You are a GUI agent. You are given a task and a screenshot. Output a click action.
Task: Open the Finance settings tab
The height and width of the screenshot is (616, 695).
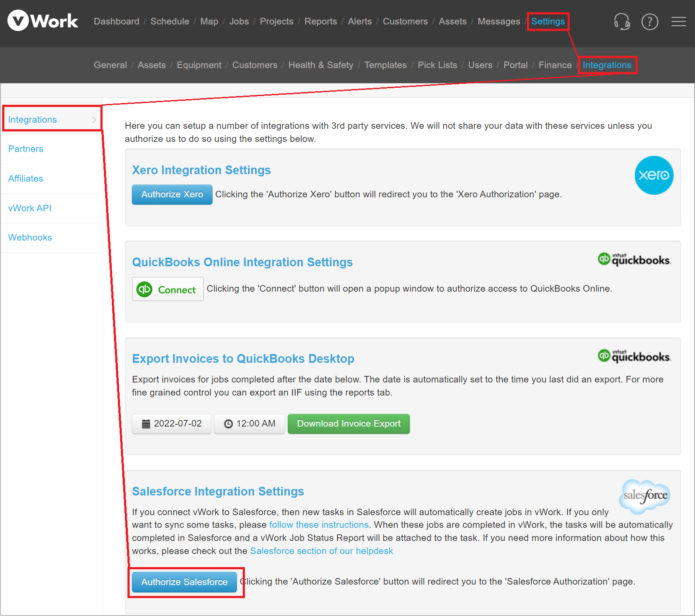555,65
